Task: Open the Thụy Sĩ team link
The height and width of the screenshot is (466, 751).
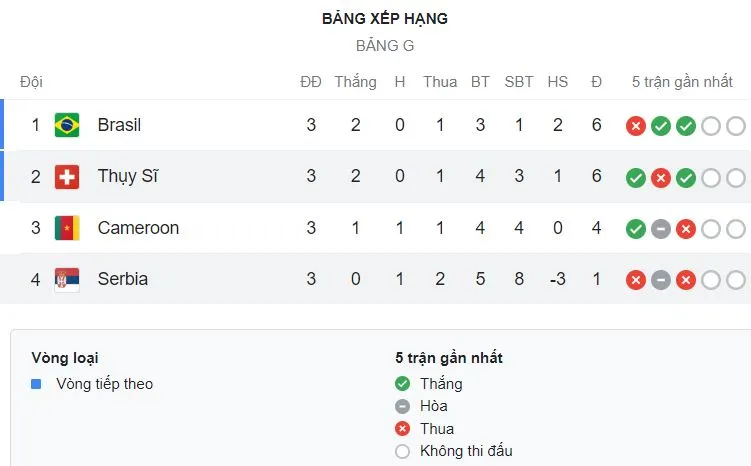Action: [x=128, y=177]
